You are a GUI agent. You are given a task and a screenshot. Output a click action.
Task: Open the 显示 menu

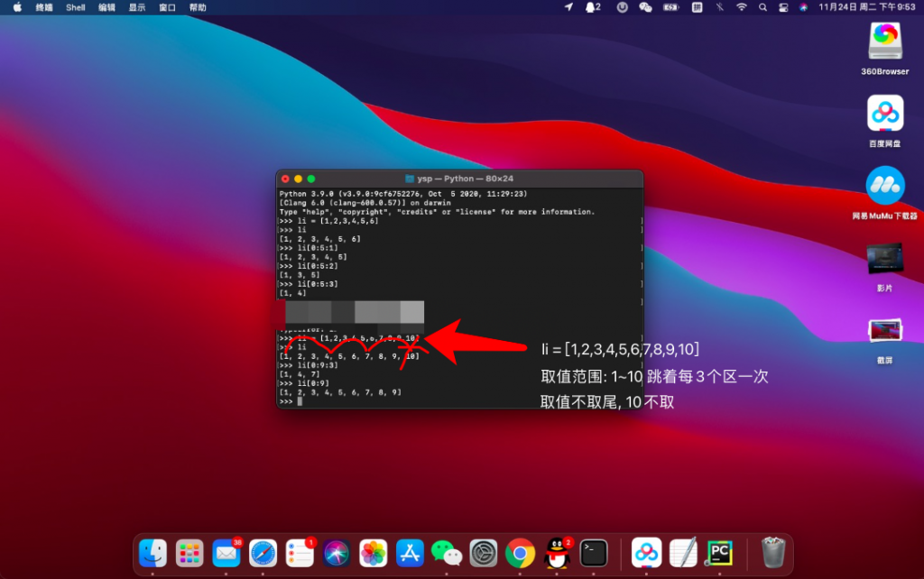tap(137, 7)
